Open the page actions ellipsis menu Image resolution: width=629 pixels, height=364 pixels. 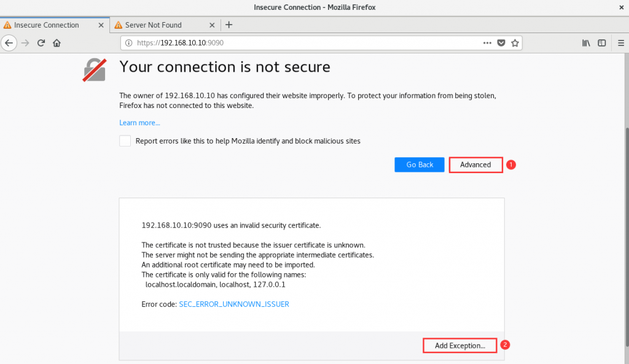(487, 43)
